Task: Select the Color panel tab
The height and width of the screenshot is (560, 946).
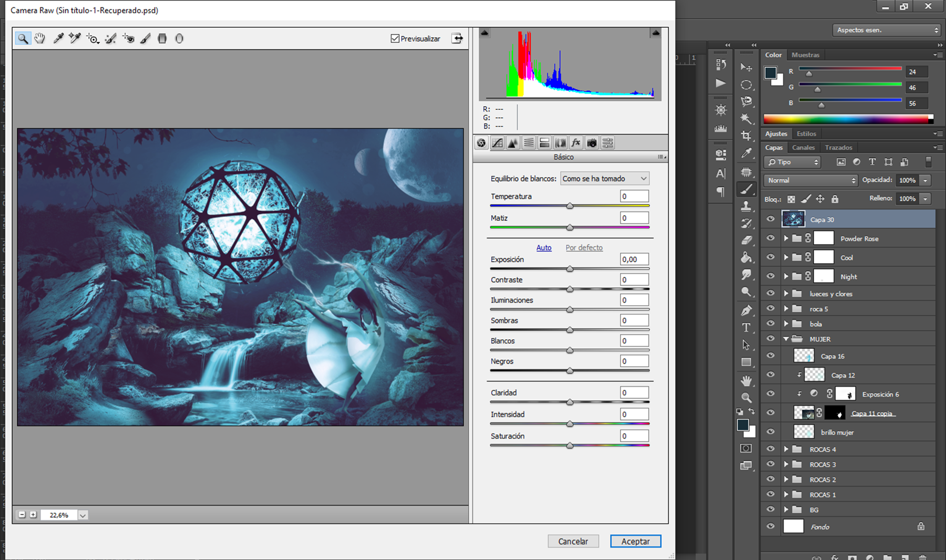Action: point(773,55)
